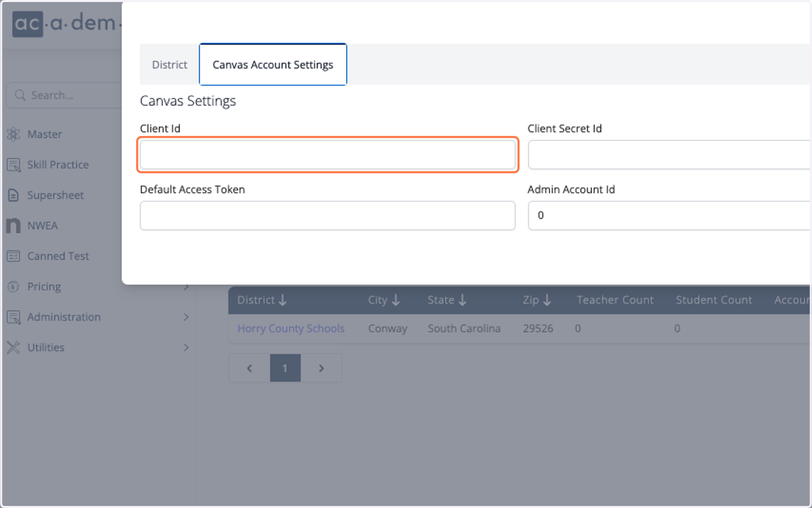Open the Horry County Schools link
812x508 pixels.
click(291, 329)
